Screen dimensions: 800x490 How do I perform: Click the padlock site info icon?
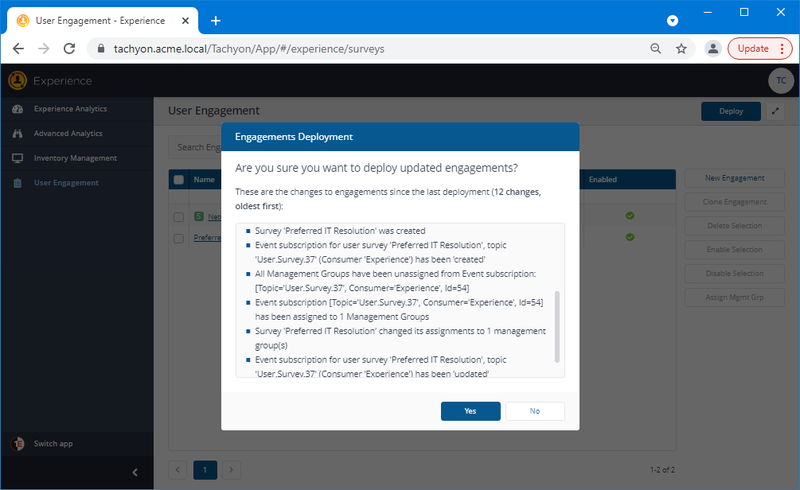click(101, 48)
